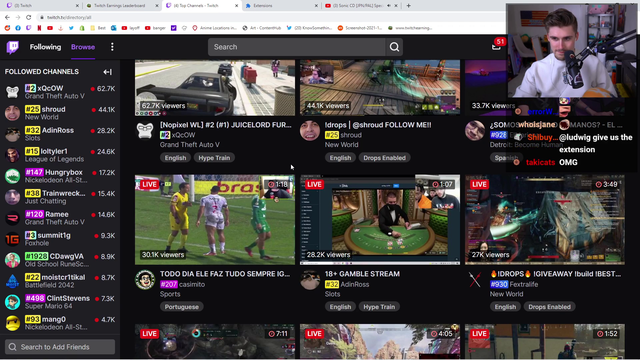This screenshot has width=640, height=360.
Task: Open Slots category under AdinRoss card
Action: [x=332, y=294]
